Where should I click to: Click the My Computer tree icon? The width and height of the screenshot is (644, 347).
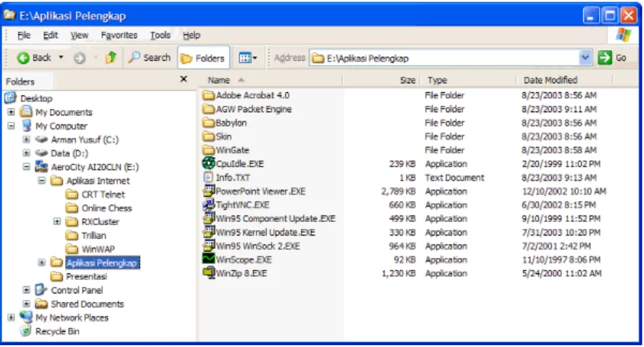pos(26,126)
